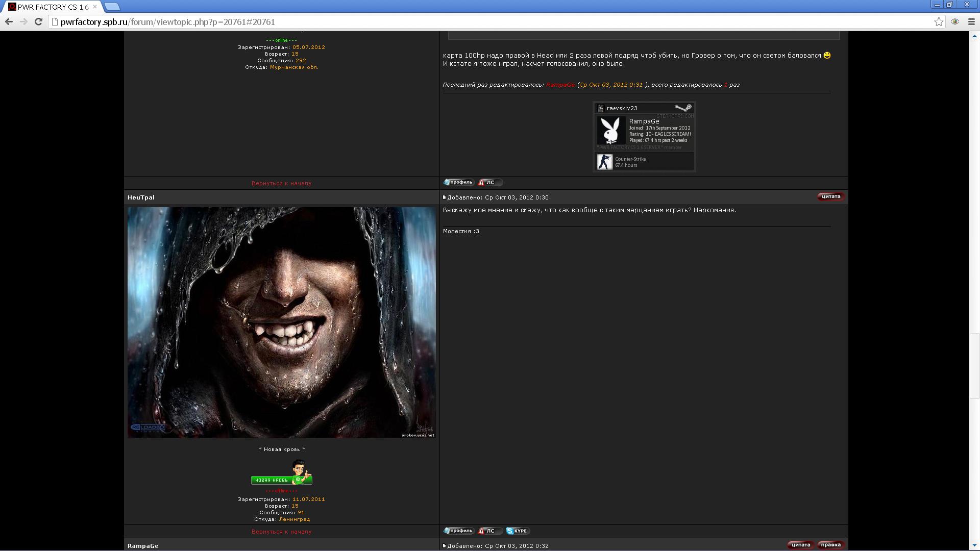Click the RampaGe editor name link
980x551 pixels.
(560, 85)
